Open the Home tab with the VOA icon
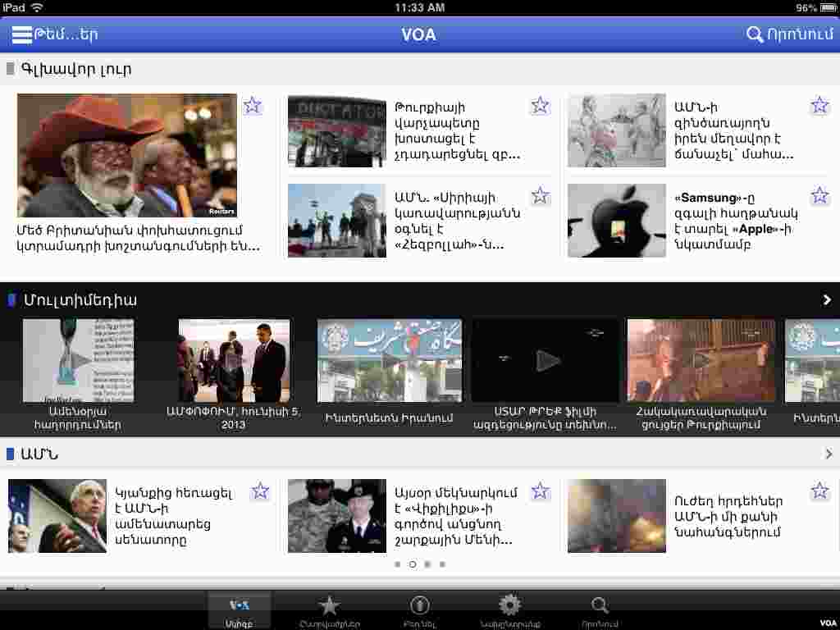Viewport: 840px width, 630px height. [239, 612]
